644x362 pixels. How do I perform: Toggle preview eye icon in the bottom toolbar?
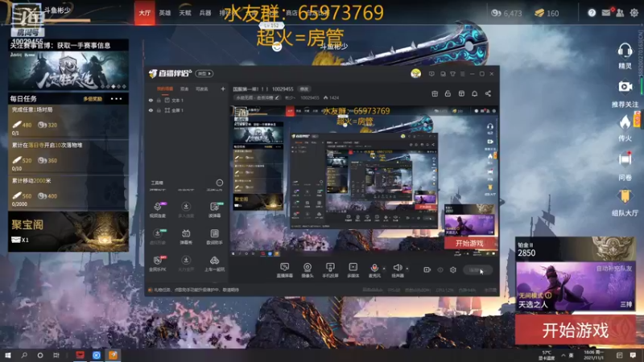click(x=440, y=269)
